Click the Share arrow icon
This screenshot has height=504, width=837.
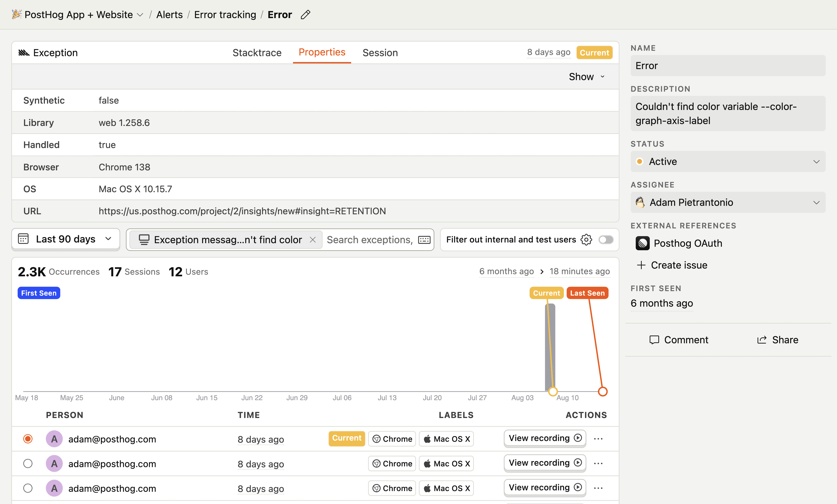[762, 340]
